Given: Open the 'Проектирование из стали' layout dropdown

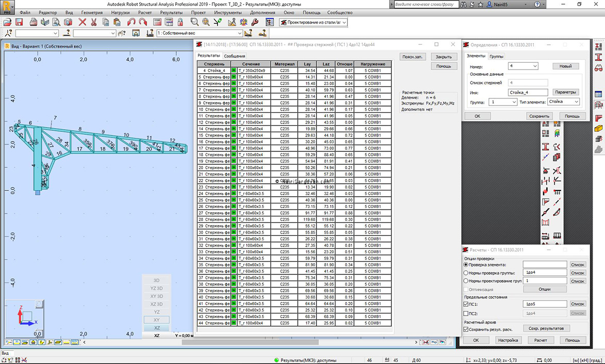Looking at the screenshot, I should (x=344, y=22).
